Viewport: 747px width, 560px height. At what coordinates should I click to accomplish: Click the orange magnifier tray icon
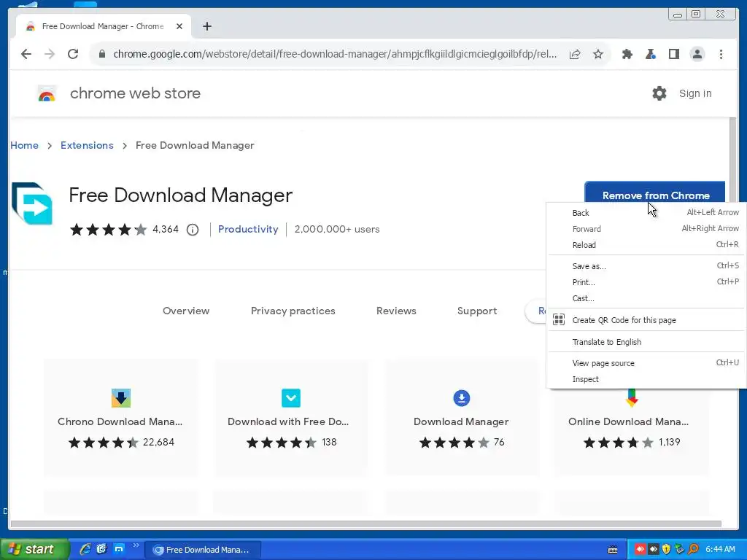(x=693, y=550)
